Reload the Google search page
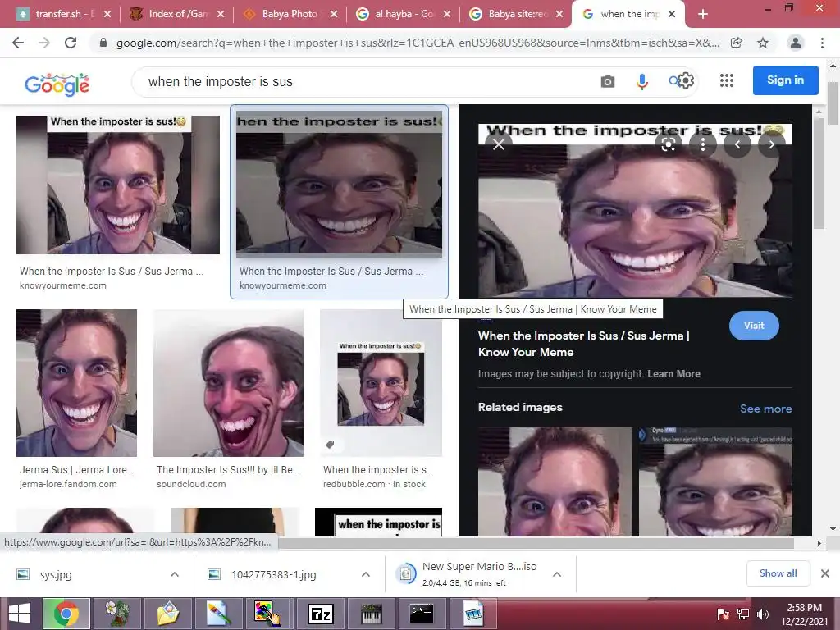Viewport: 840px width, 630px height. tap(71, 43)
